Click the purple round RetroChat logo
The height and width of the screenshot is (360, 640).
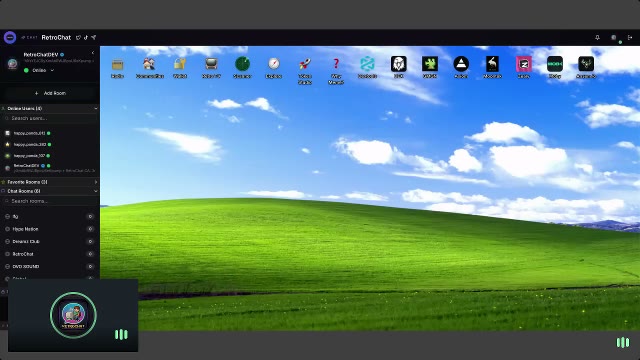[10, 38]
